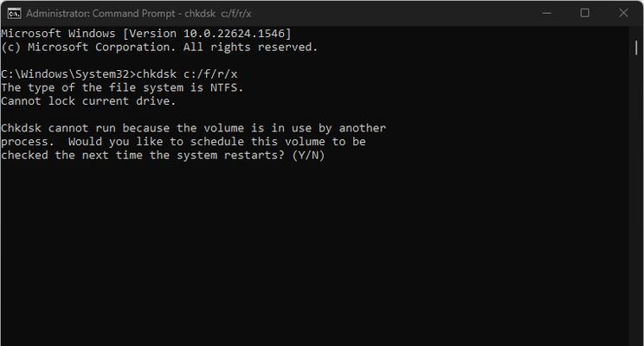Open the Command Prompt system menu icon
Screen dimensions: 644x346
pos(14,14)
